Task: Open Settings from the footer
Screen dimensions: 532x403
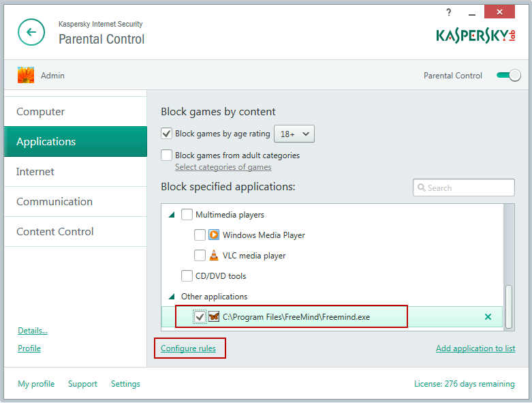Action: (125, 384)
